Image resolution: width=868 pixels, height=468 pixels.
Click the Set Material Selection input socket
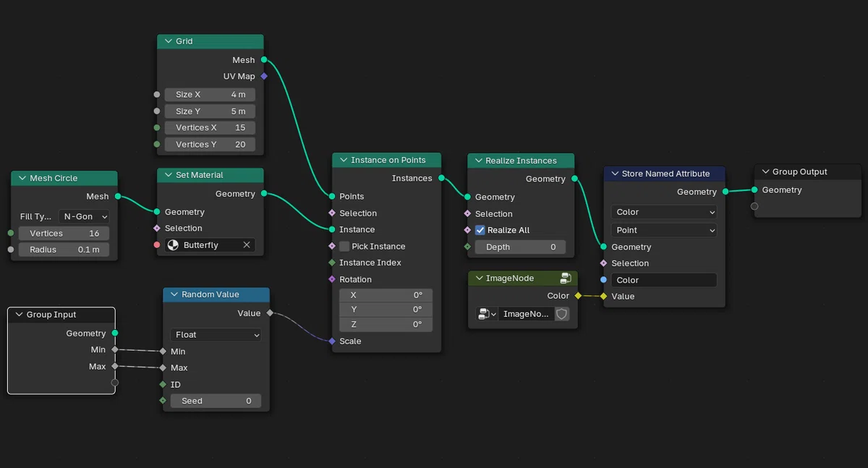(157, 228)
